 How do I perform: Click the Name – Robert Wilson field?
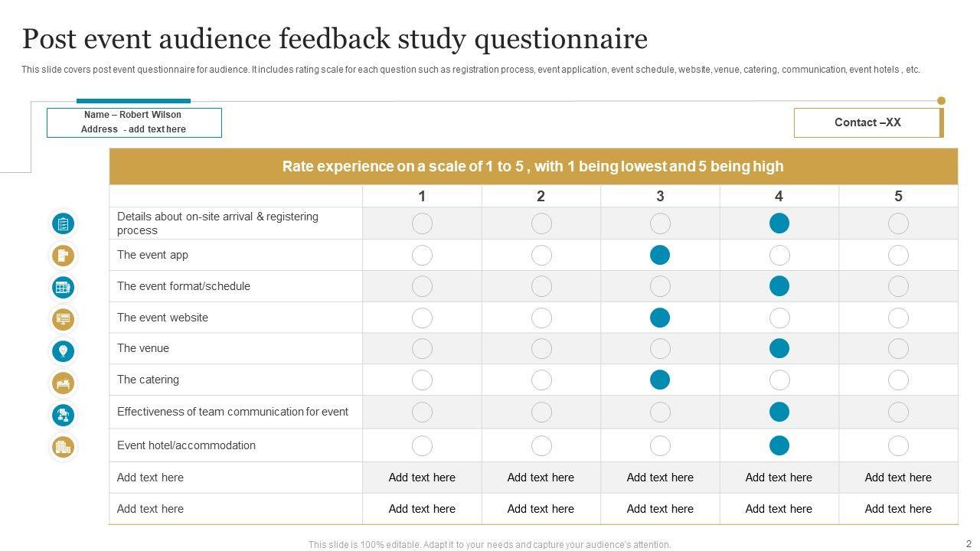(133, 115)
